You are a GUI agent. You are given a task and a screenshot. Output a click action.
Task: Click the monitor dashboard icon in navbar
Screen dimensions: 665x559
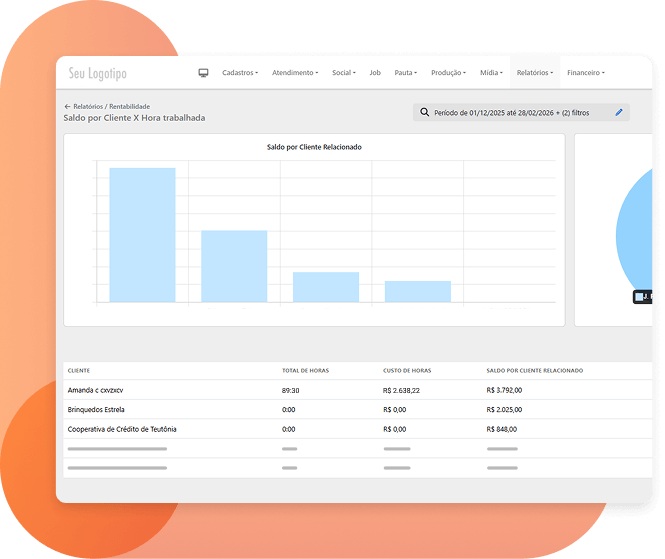pyautogui.click(x=203, y=73)
